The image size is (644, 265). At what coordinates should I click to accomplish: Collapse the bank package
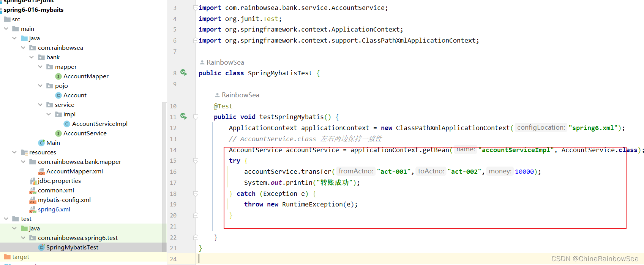tap(32, 57)
